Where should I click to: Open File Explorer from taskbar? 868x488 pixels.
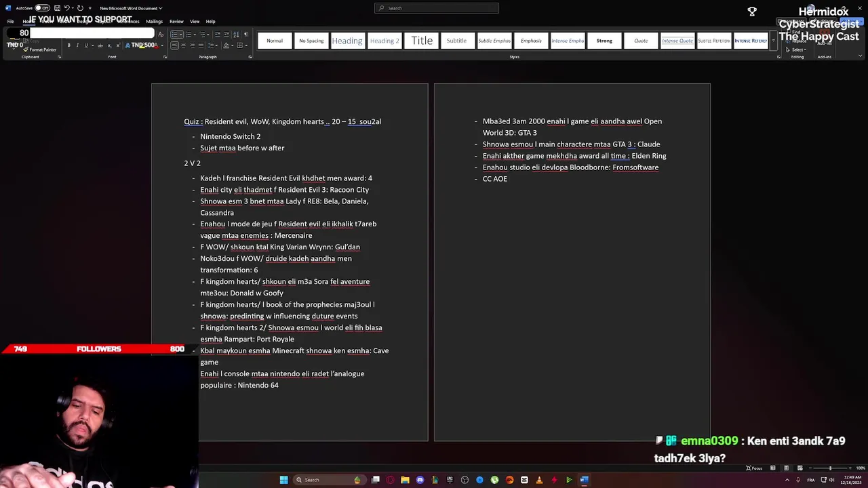(405, 480)
